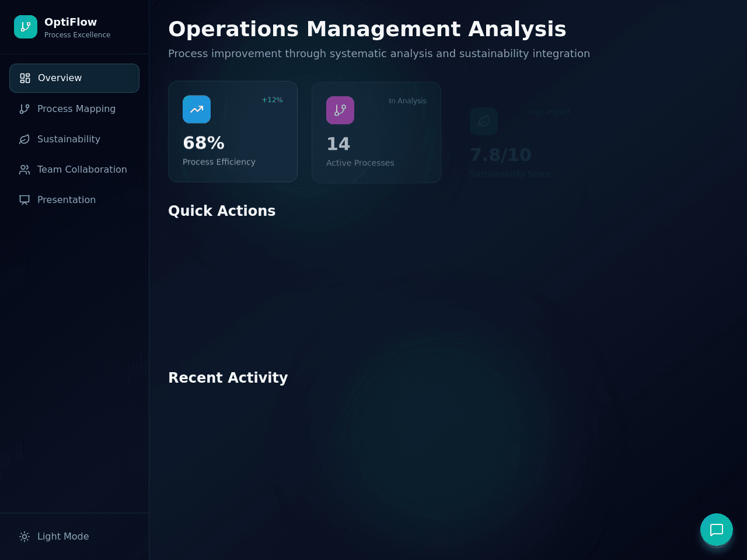Open the Presentation section
Image resolution: width=747 pixels, height=560 pixels.
[74, 199]
